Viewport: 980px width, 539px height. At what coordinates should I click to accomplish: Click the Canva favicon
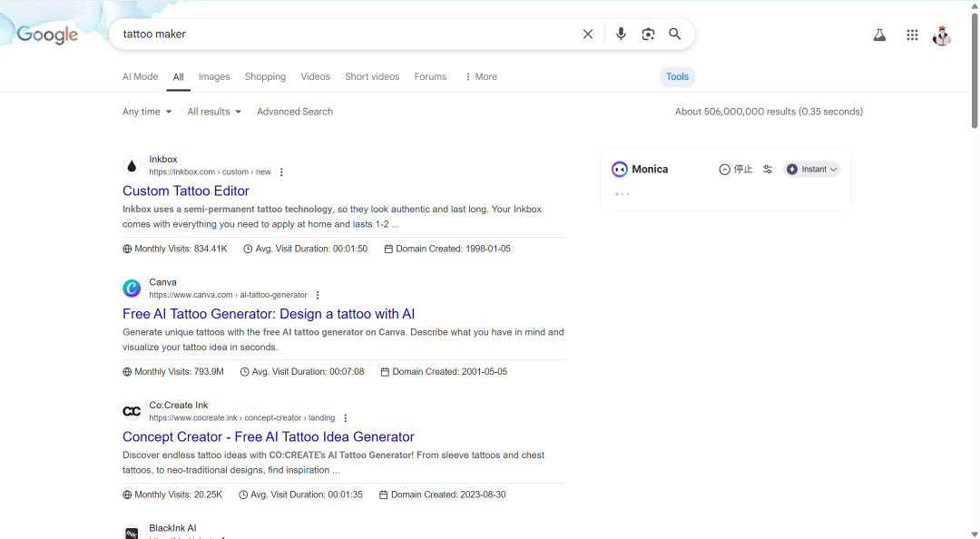click(132, 289)
